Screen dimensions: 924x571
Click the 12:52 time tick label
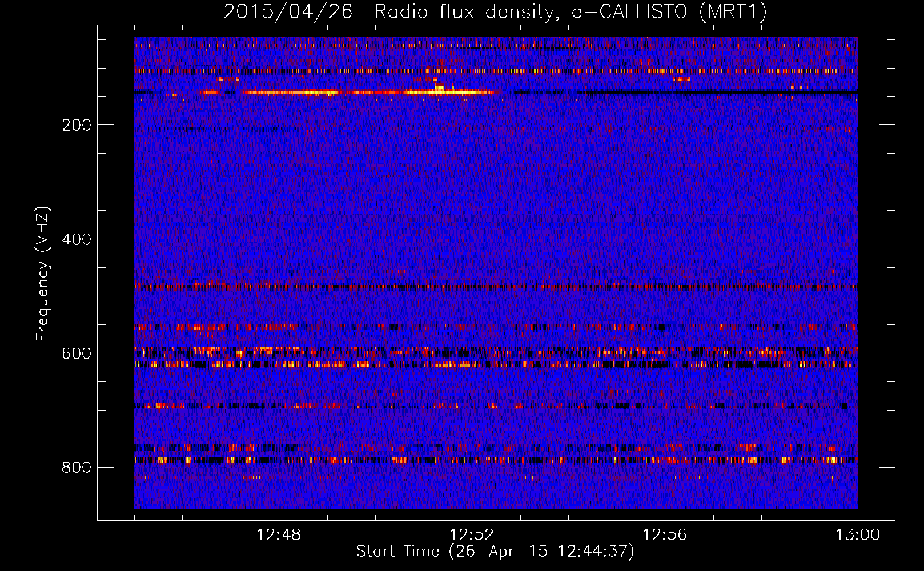click(x=472, y=535)
